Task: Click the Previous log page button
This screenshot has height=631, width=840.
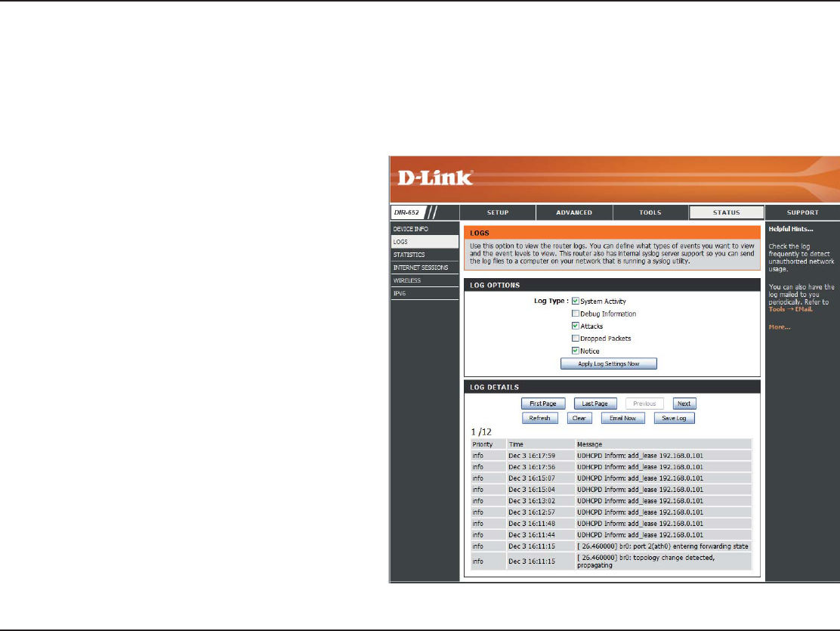Action: [644, 404]
